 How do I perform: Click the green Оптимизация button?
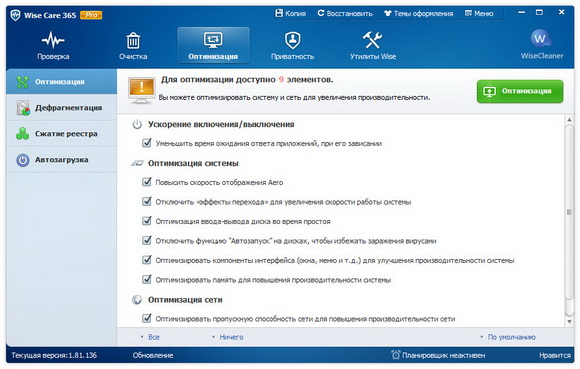[x=520, y=91]
